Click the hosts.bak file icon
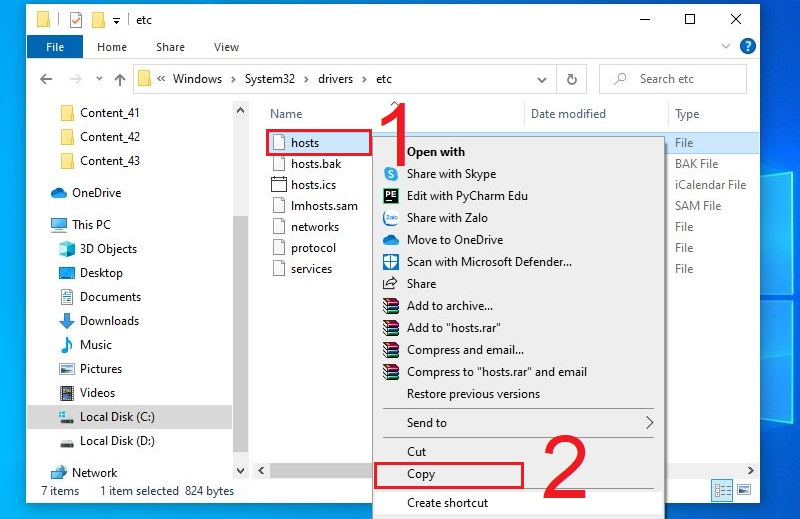 click(x=279, y=163)
